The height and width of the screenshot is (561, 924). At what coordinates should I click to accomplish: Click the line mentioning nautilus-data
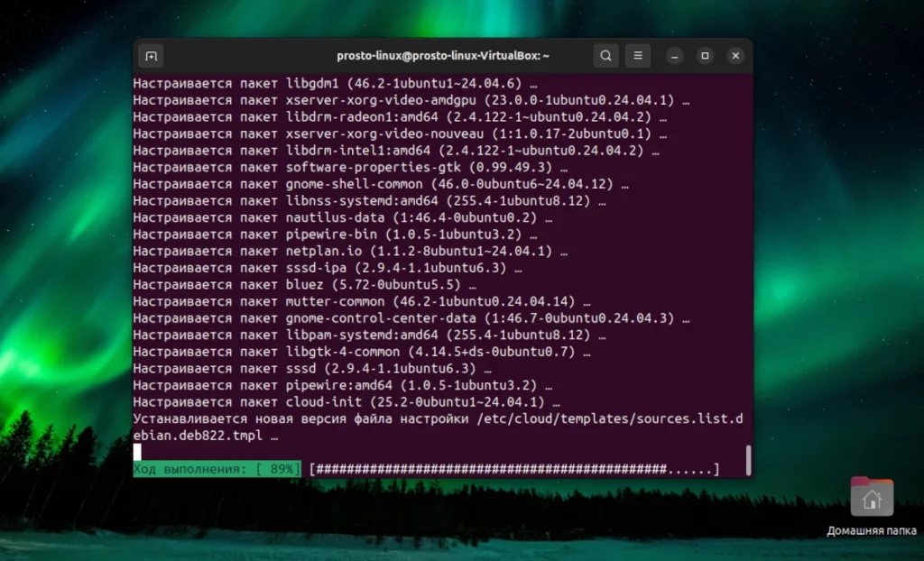point(342,217)
